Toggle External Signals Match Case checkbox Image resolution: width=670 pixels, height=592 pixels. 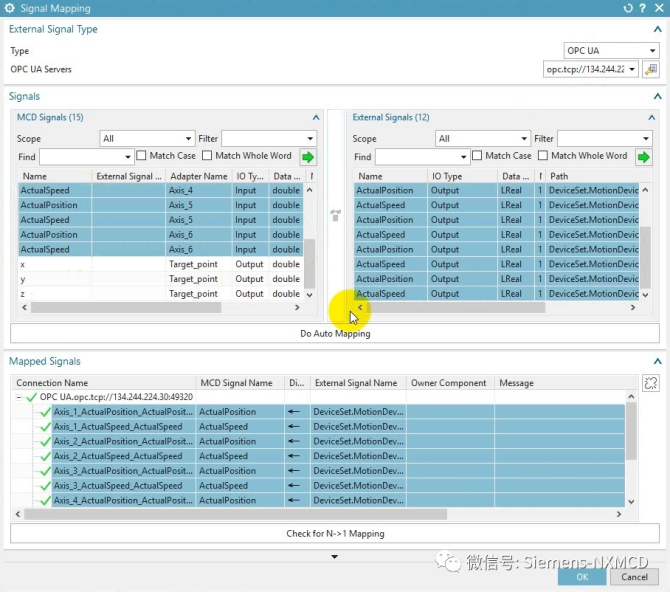[x=477, y=156]
